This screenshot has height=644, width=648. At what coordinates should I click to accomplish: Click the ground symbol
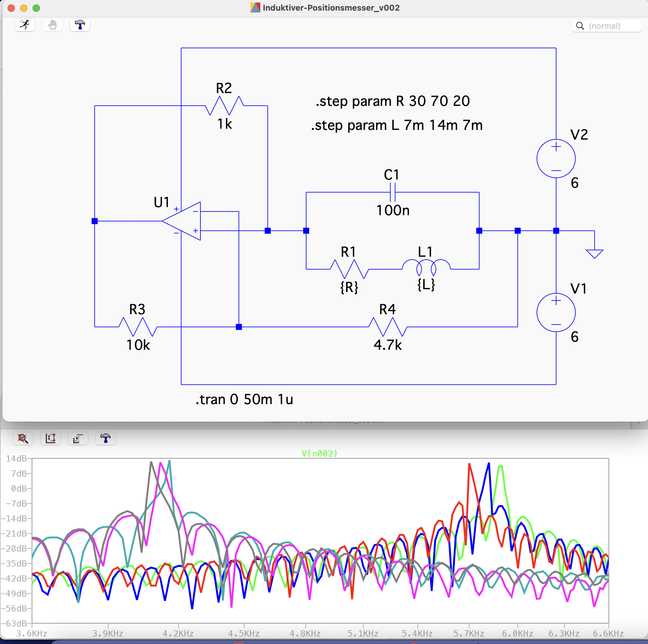[594, 253]
